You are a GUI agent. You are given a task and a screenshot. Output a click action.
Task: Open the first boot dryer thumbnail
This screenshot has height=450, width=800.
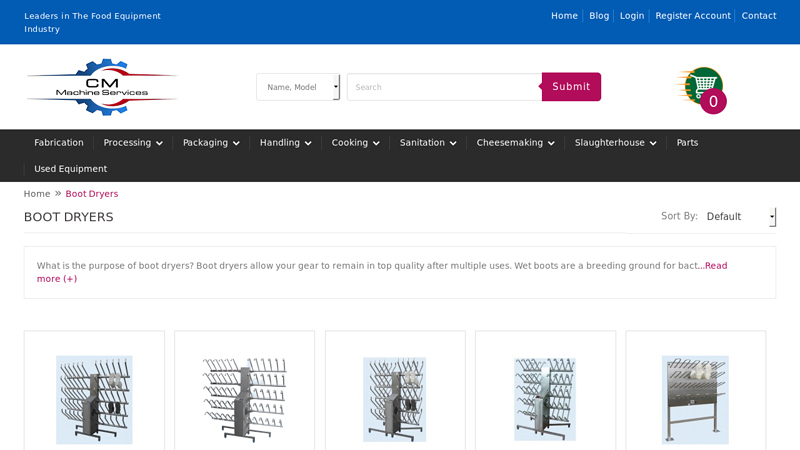(94, 399)
